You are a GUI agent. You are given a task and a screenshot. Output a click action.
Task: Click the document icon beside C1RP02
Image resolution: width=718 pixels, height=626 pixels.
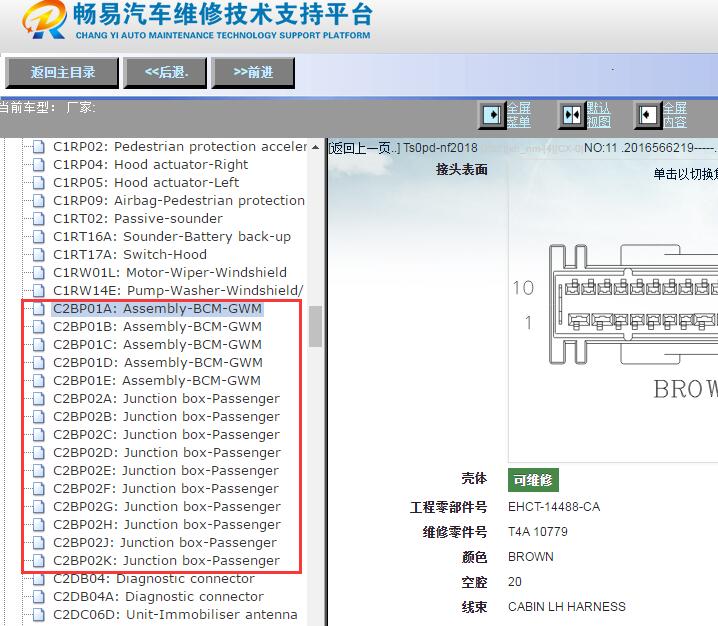pyautogui.click(x=39, y=147)
